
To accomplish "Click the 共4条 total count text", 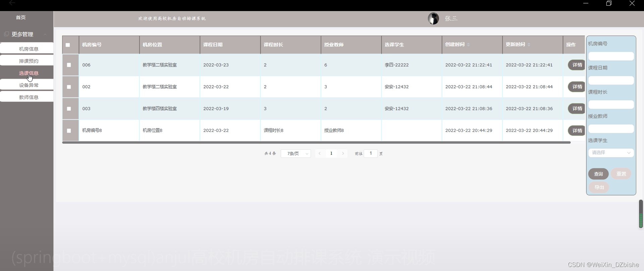I will coord(270,153).
